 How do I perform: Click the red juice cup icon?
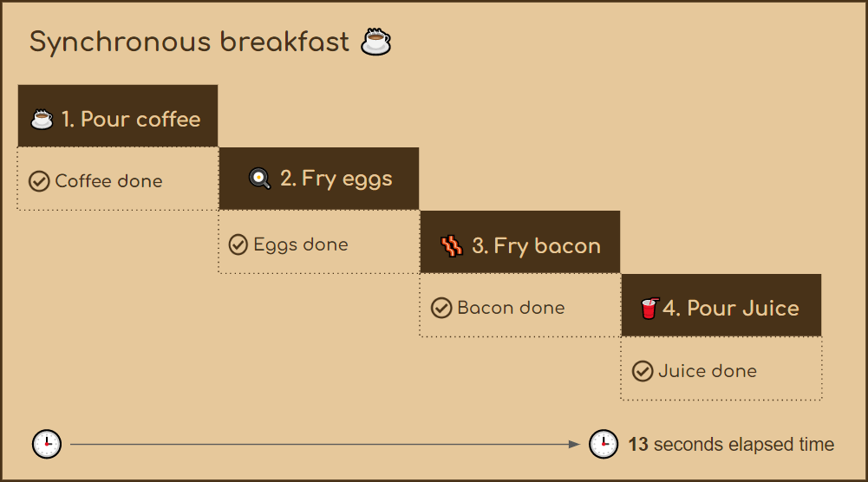click(649, 309)
